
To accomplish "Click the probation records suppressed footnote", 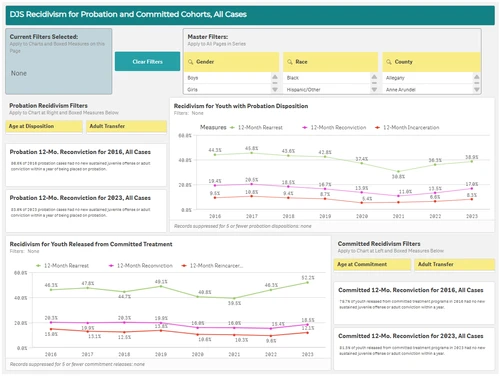I will pos(243,226).
